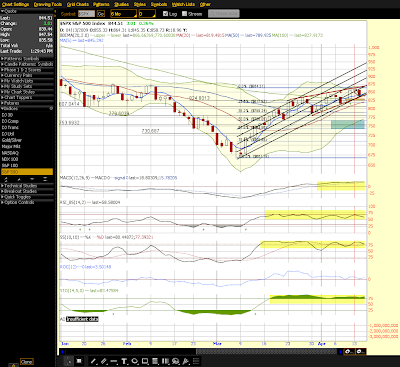Open the Drawing Tools menu

pos(48,4)
